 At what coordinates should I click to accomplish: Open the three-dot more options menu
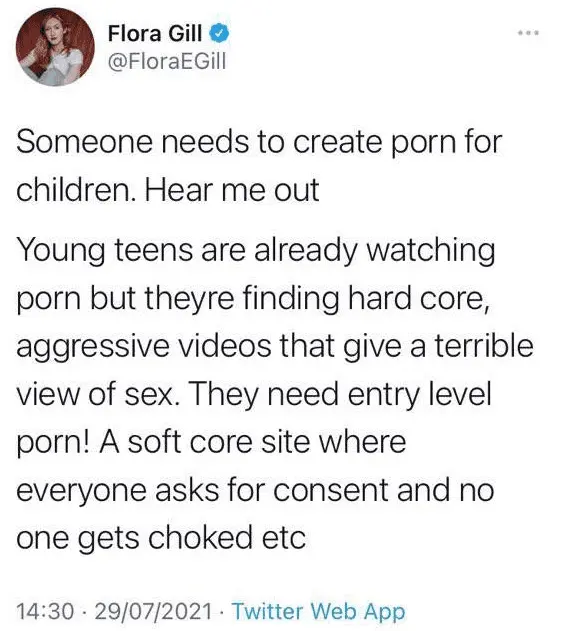(528, 33)
